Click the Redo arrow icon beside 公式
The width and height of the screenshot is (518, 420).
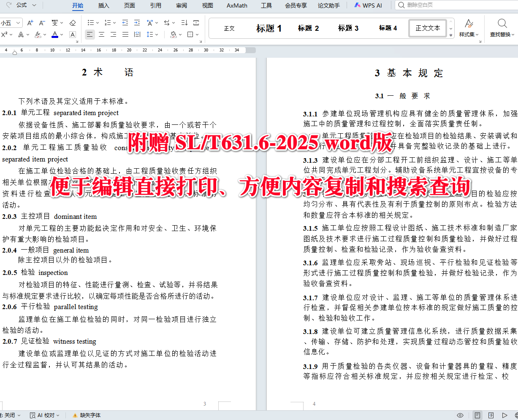pos(9,5)
